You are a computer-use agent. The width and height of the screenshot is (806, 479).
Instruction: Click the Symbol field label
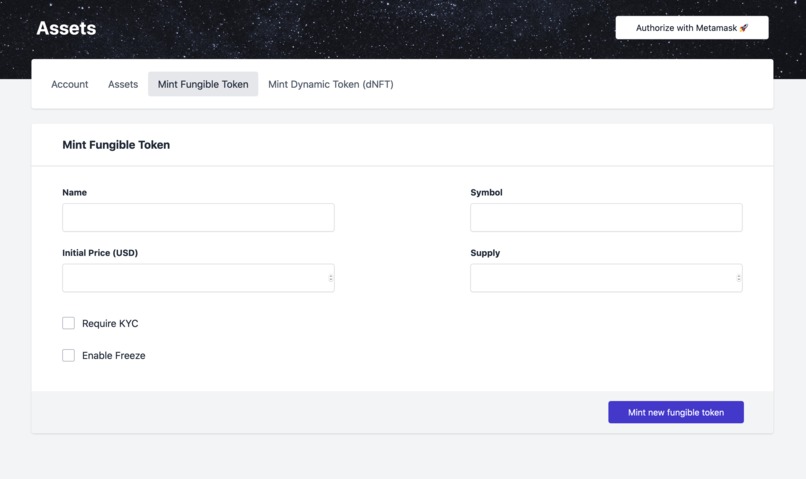pos(486,192)
